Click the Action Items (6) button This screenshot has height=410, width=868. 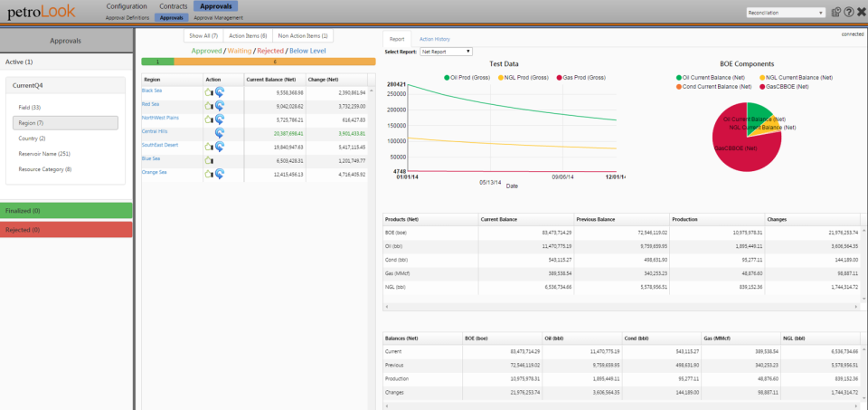click(247, 35)
